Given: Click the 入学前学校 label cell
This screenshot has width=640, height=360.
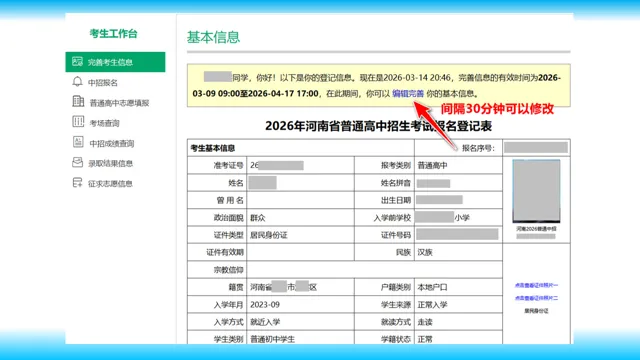Looking at the screenshot, I should coord(384,218).
